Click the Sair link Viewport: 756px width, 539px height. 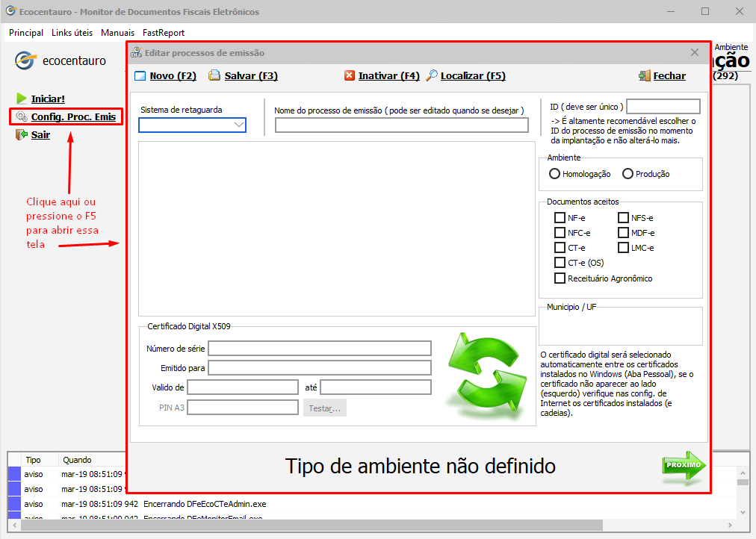(x=40, y=135)
